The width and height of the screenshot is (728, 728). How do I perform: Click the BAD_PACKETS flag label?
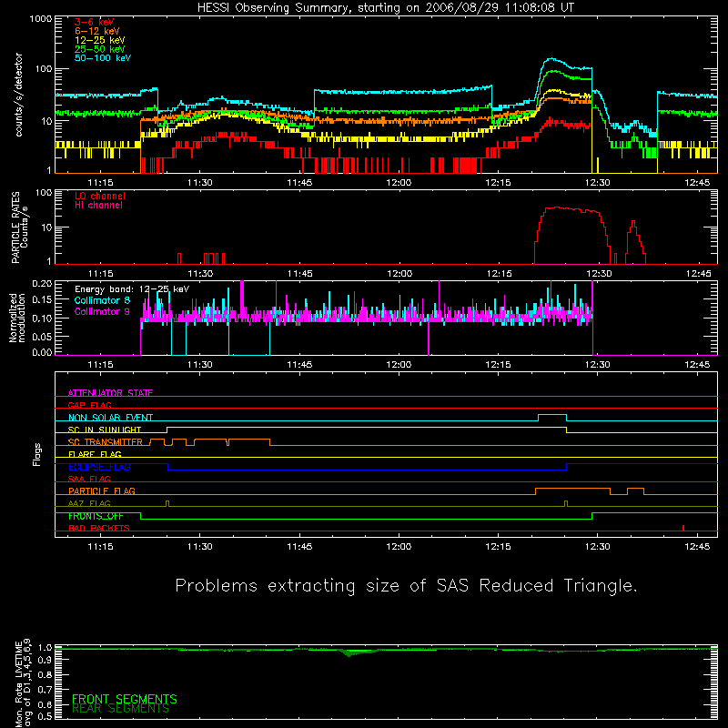(98, 528)
